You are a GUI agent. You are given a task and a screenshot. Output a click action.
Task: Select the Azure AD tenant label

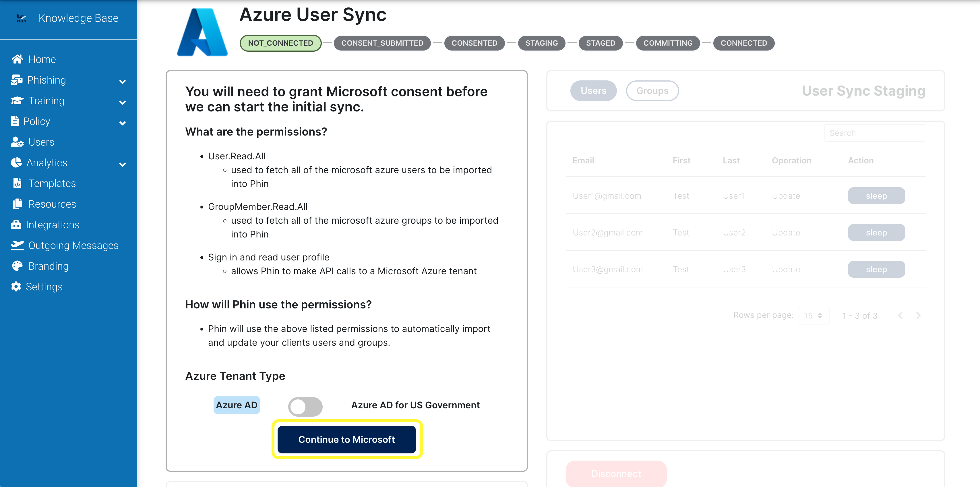pyautogui.click(x=237, y=405)
